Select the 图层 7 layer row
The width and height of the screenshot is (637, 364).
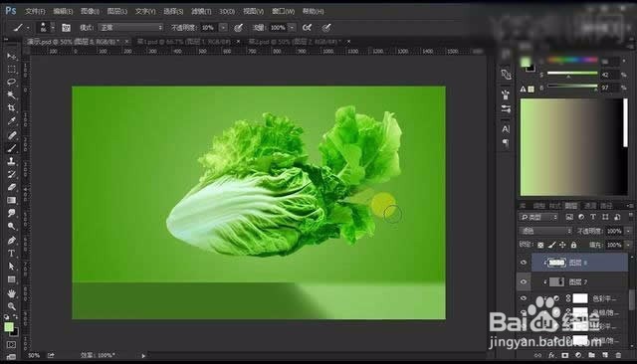[579, 281]
